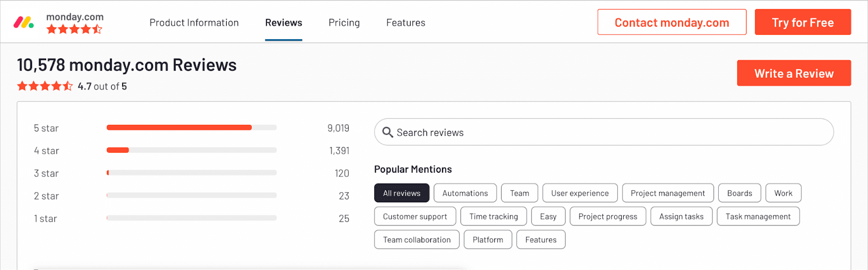Click the '5 star' label
The width and height of the screenshot is (868, 270).
pyautogui.click(x=46, y=128)
